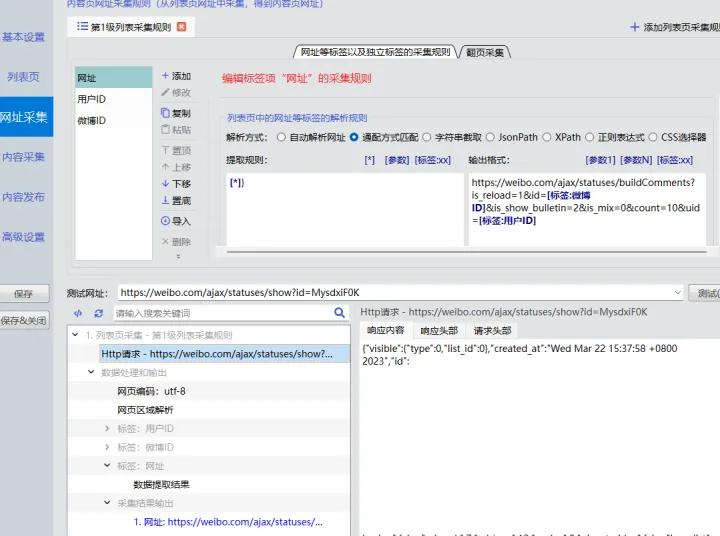
Task: Click the 保存 button
Action: click(x=24, y=293)
